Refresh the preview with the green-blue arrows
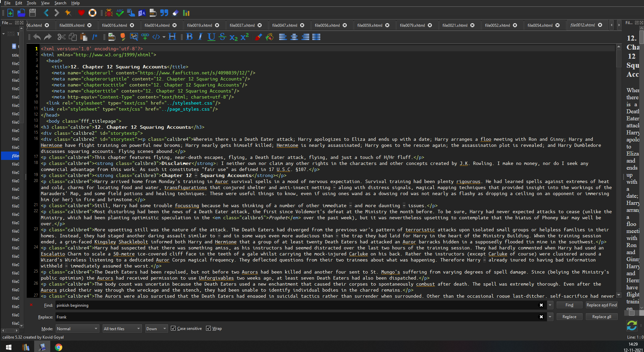The width and height of the screenshot is (644, 352). coord(632,325)
